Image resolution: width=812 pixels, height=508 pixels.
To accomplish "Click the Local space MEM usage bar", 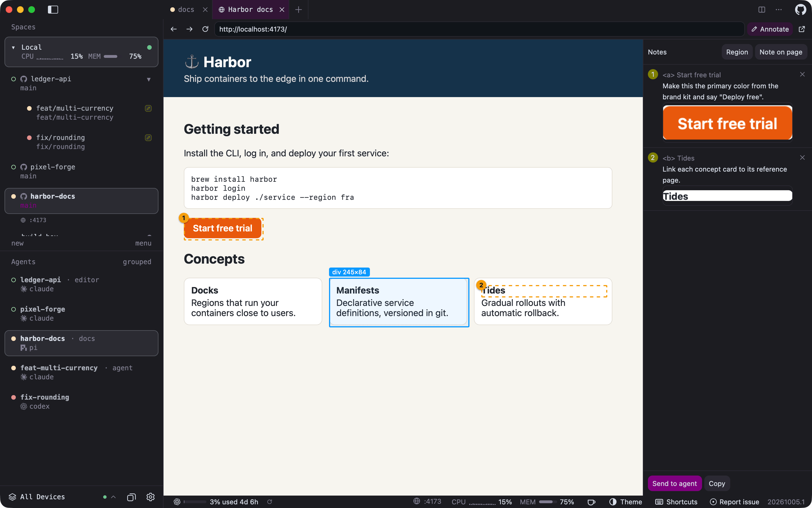I will click(x=111, y=56).
